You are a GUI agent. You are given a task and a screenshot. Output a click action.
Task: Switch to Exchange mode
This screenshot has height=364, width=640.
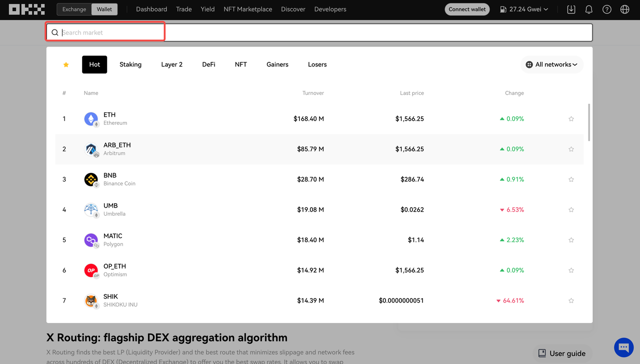tap(74, 9)
